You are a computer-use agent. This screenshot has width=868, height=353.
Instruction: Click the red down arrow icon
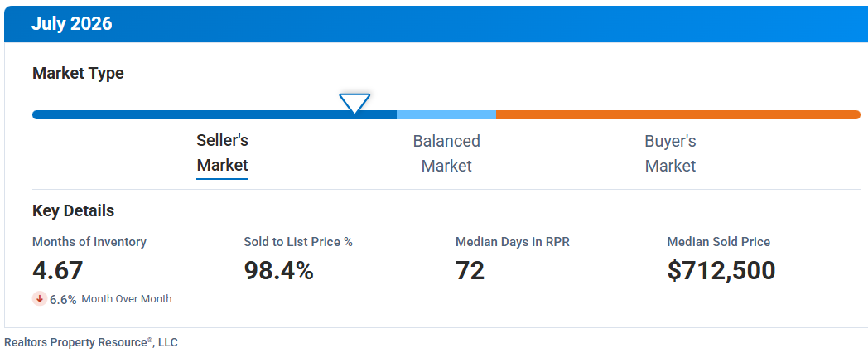(x=39, y=298)
